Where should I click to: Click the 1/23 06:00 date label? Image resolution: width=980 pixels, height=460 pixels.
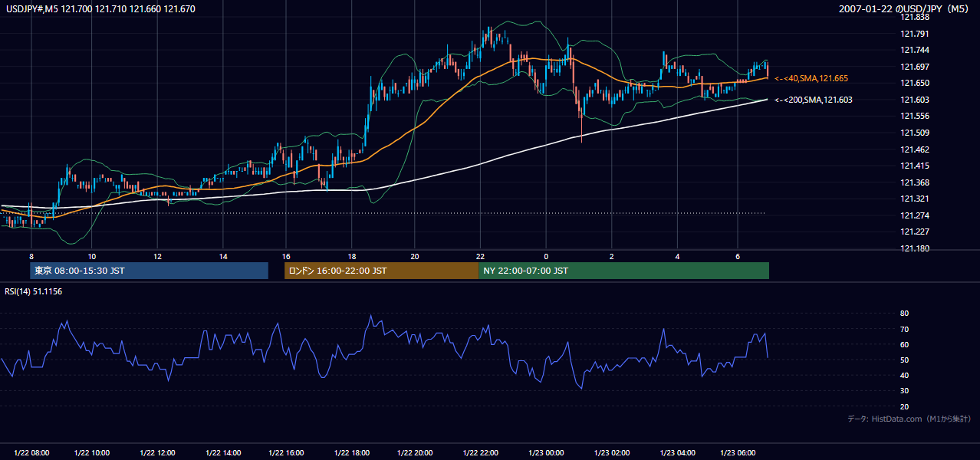738,452
